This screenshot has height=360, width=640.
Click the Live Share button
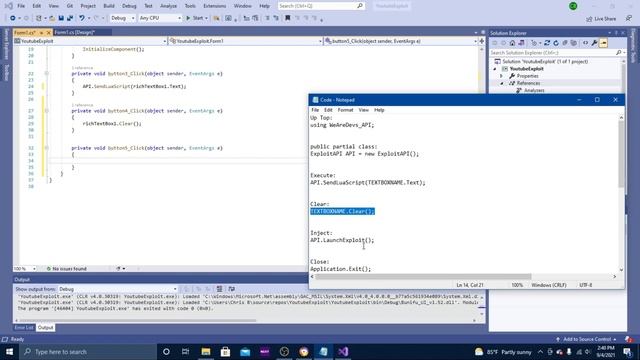pos(601,19)
